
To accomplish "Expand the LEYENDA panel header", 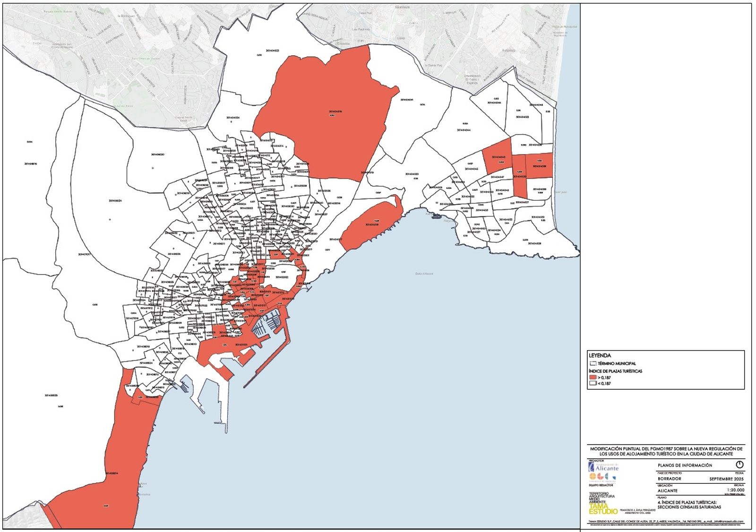I will pyautogui.click(x=600, y=355).
